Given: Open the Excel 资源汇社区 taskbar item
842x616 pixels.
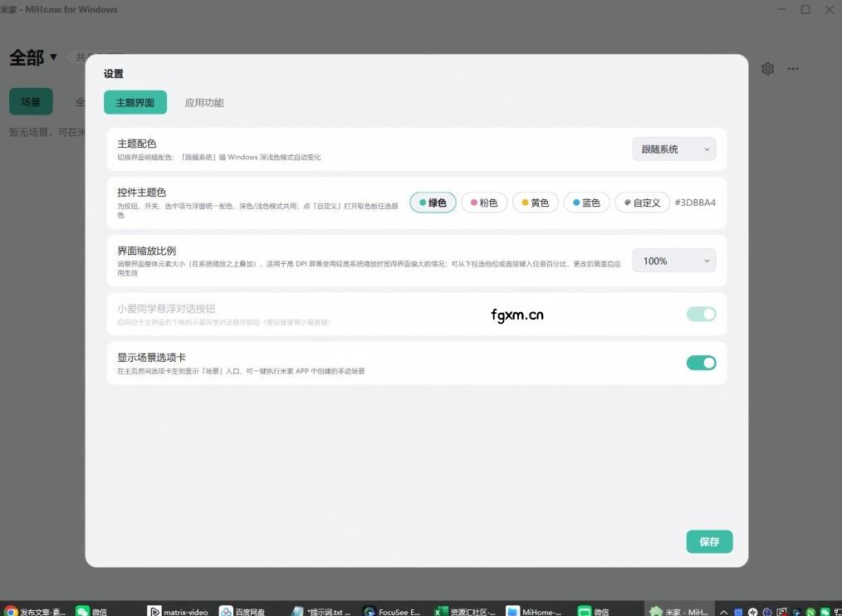Looking at the screenshot, I should click(x=465, y=611).
